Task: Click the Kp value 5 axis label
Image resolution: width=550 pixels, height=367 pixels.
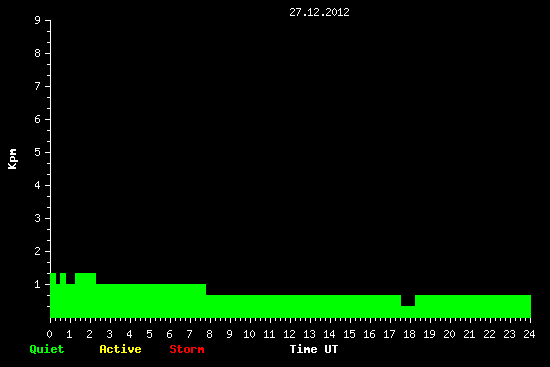Action: point(38,152)
